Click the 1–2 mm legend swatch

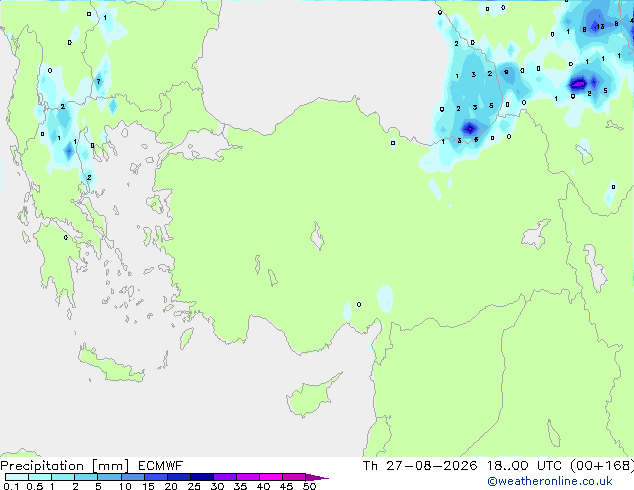63,477
